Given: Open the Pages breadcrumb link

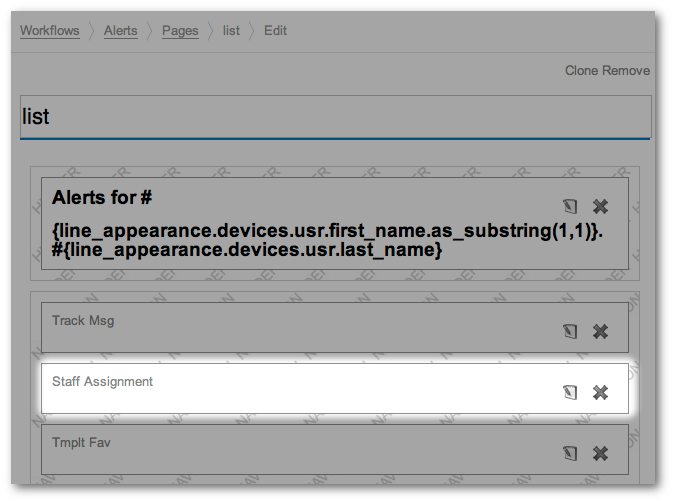Looking at the screenshot, I should (x=180, y=31).
